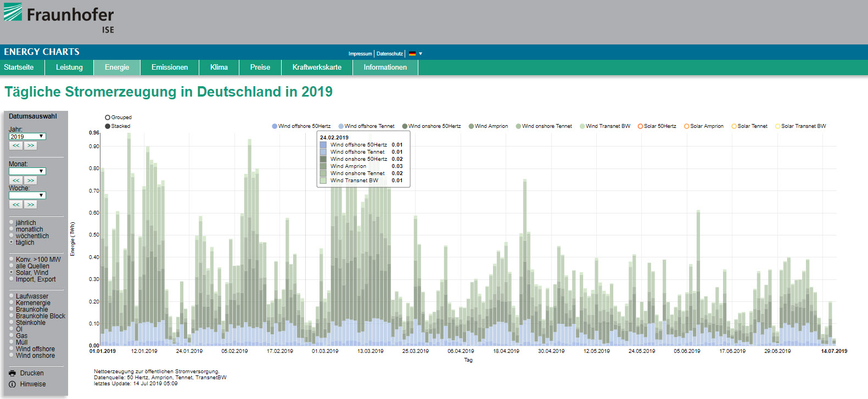868x399 pixels.
Task: Choose the Import, Export source option
Action: (x=12, y=279)
